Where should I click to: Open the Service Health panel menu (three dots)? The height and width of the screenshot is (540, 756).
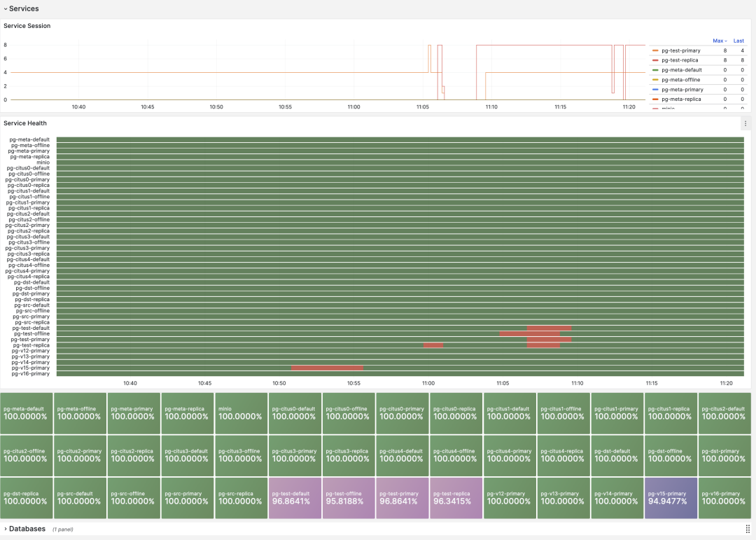745,123
